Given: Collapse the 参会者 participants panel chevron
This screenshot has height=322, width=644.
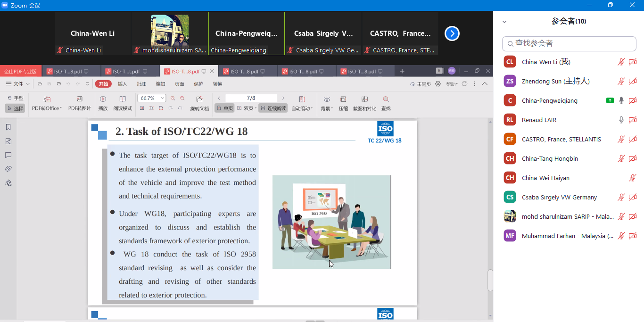Looking at the screenshot, I should point(504,22).
